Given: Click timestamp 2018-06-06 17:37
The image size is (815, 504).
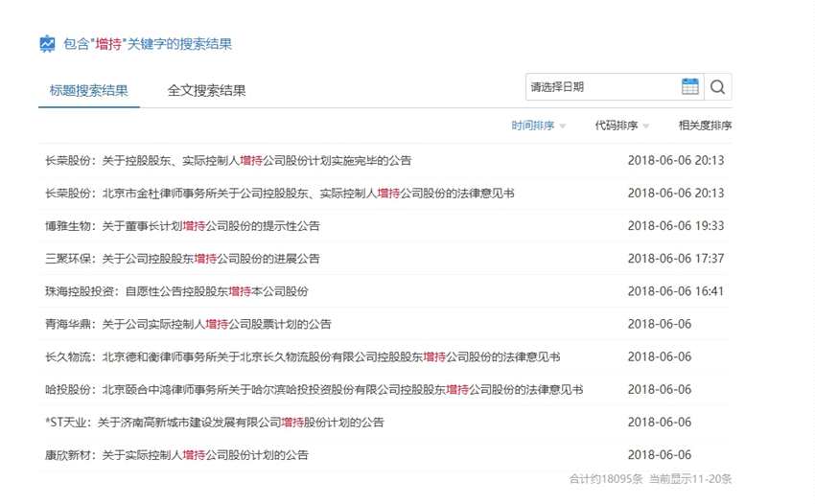Looking at the screenshot, I should pyautogui.click(x=676, y=259).
